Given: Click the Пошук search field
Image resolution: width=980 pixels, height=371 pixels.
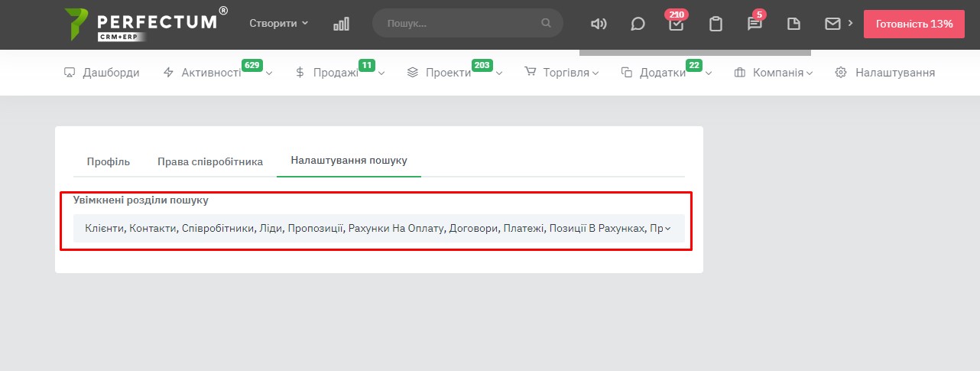Looking at the screenshot, I should tap(462, 24).
